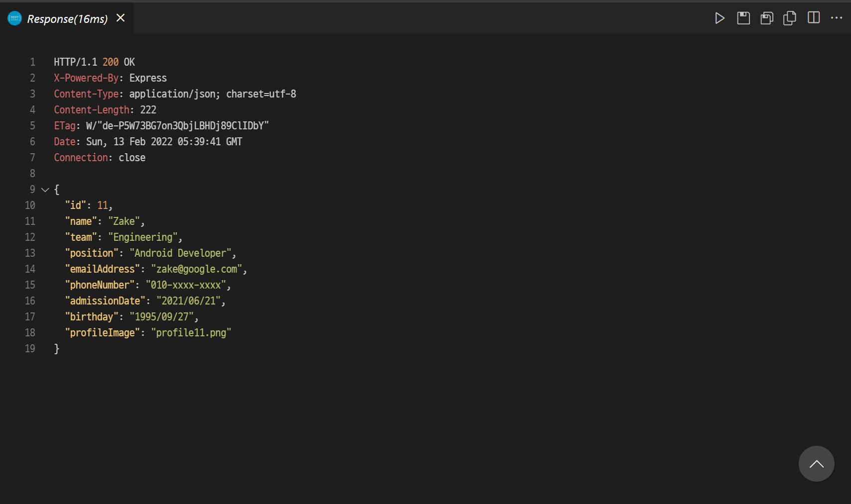Click the round scroll-to-top arrow button
This screenshot has width=851, height=504.
point(817,464)
